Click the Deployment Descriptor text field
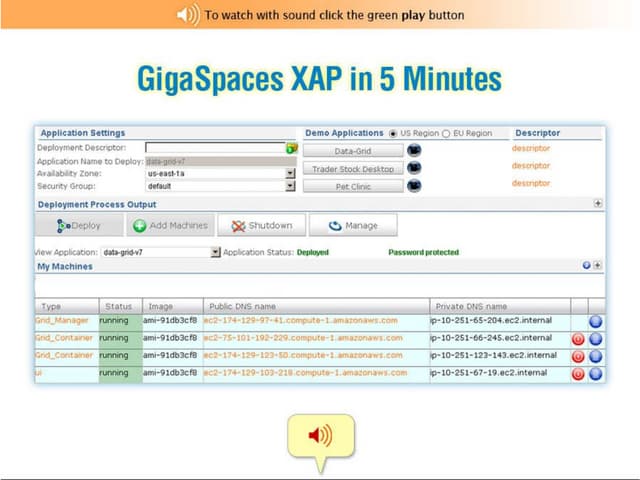Screen dimensions: 640x480 [214, 148]
